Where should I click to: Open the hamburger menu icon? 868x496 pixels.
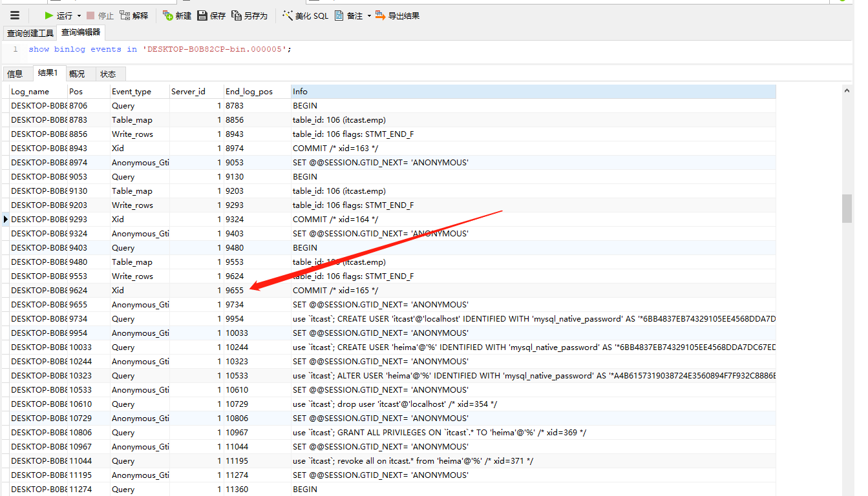(x=15, y=15)
